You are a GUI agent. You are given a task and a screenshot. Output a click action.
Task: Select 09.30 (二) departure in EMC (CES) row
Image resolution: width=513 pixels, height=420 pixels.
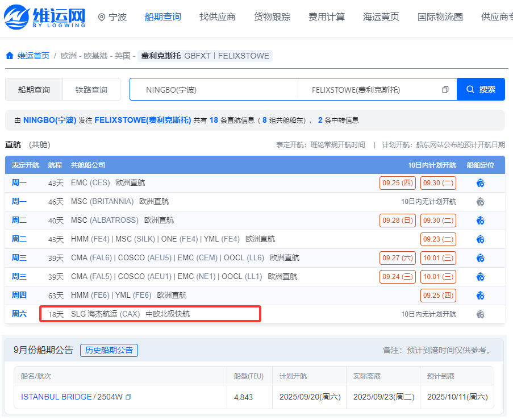click(x=438, y=183)
